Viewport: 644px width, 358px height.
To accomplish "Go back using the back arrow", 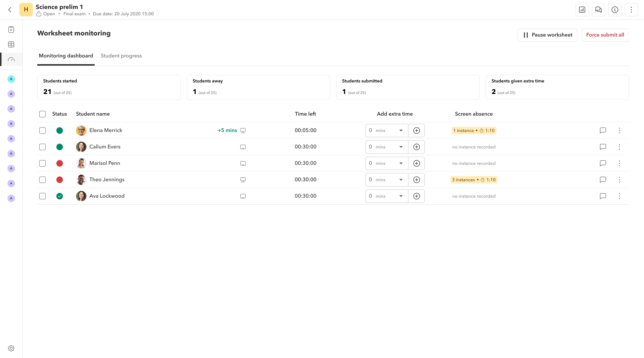I will coord(10,10).
